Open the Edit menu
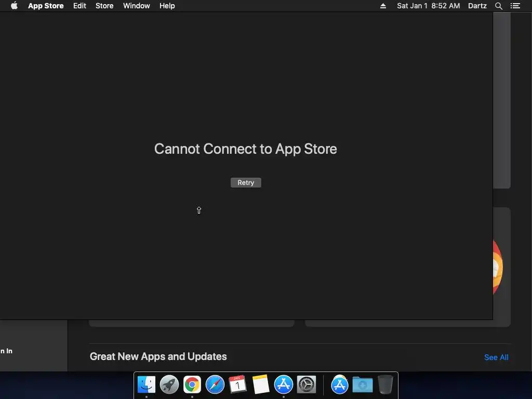The height and width of the screenshot is (399, 532). point(79,6)
